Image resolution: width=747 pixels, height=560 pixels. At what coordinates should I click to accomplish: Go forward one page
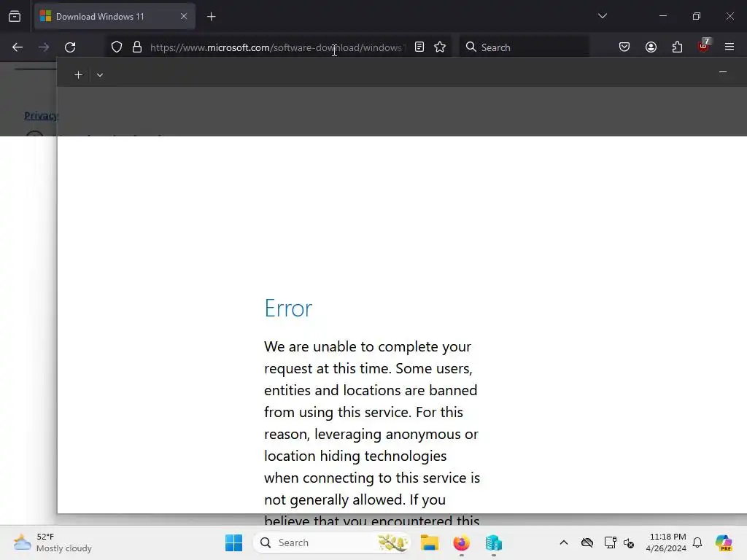point(44,47)
